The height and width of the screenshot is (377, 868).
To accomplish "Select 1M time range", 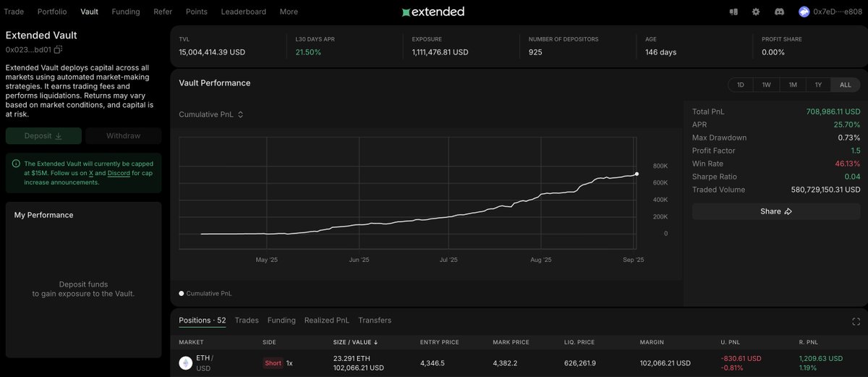I will tap(793, 85).
